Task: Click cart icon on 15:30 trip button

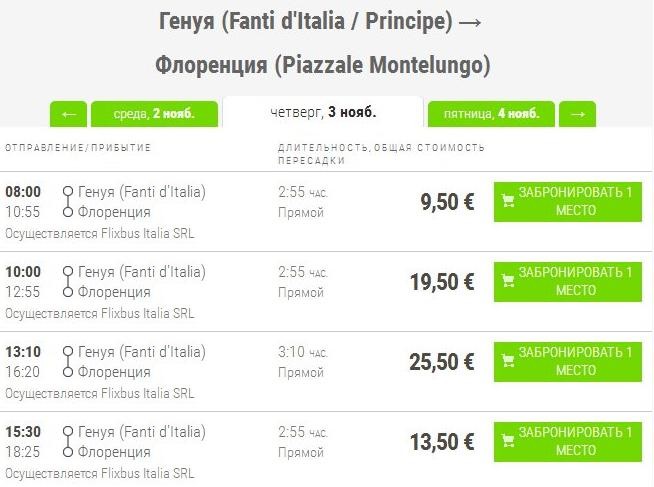Action: click(508, 441)
